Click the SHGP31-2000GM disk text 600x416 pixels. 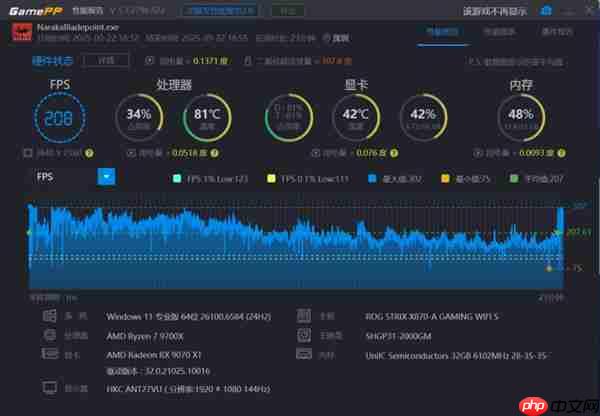(x=398, y=336)
